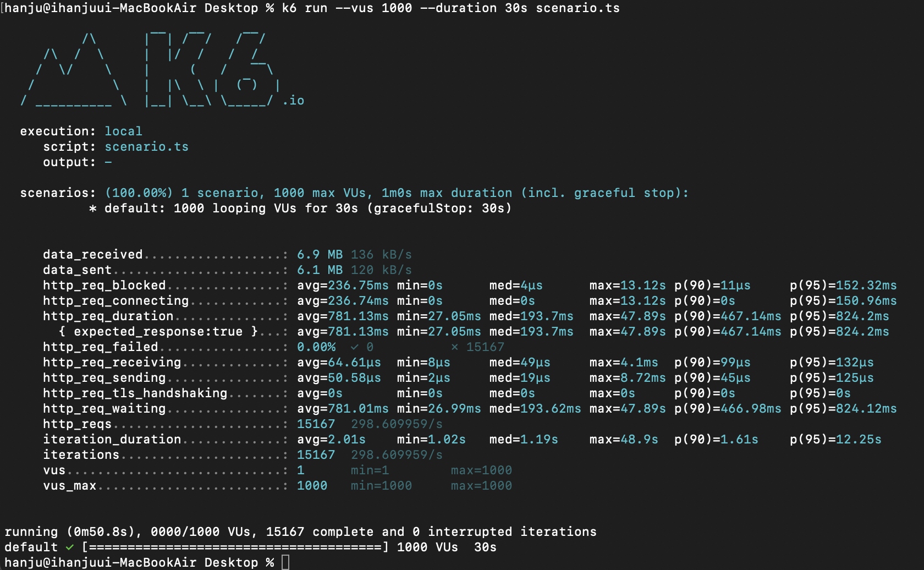Click the k6 ASCII art logo
This screenshot has height=570, width=924.
(151, 69)
